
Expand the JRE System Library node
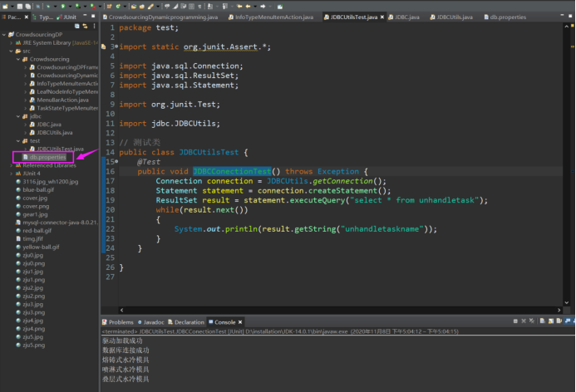pyautogui.click(x=12, y=42)
